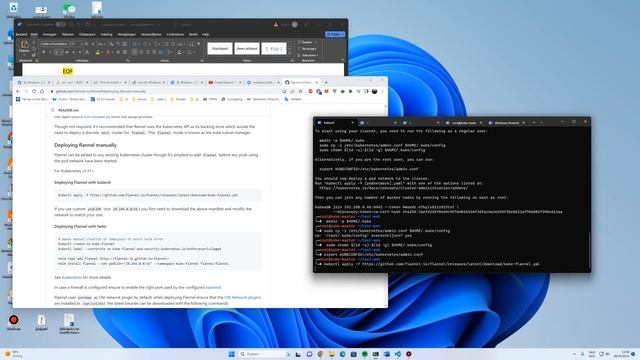Switch to the Controleren ribbon tab

[x=175, y=34]
